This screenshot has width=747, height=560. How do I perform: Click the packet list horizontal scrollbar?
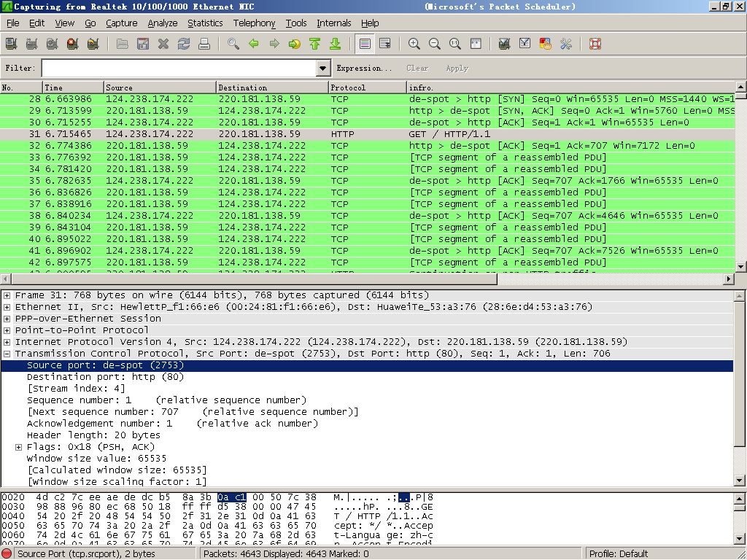253,279
